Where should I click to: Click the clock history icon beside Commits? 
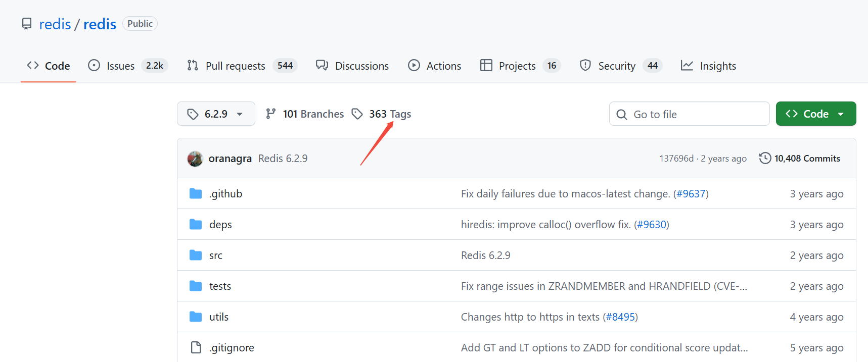click(x=765, y=159)
